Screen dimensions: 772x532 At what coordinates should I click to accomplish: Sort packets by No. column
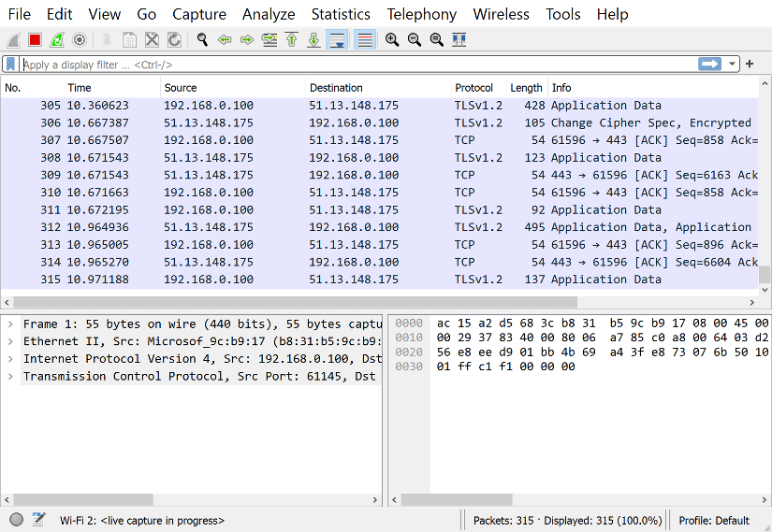[33, 88]
